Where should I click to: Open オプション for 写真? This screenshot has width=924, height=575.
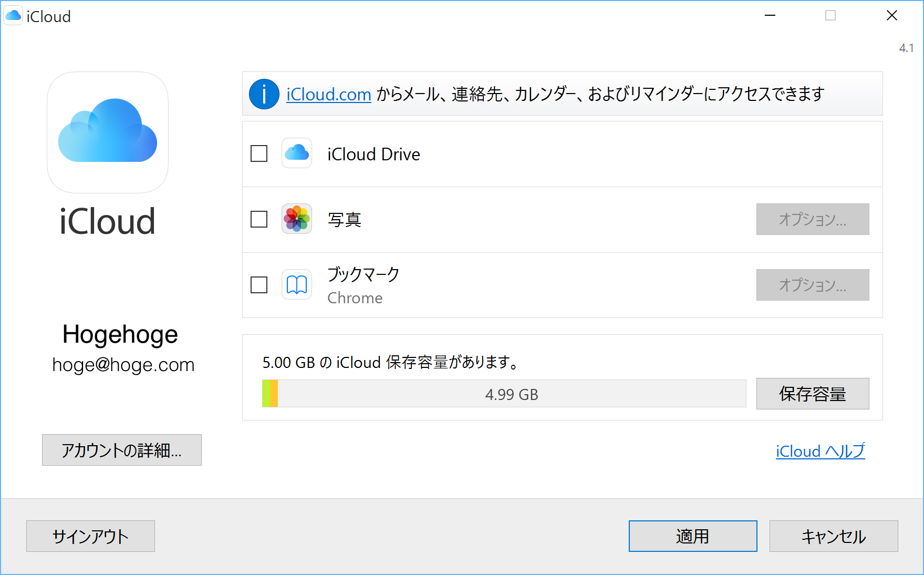[813, 219]
